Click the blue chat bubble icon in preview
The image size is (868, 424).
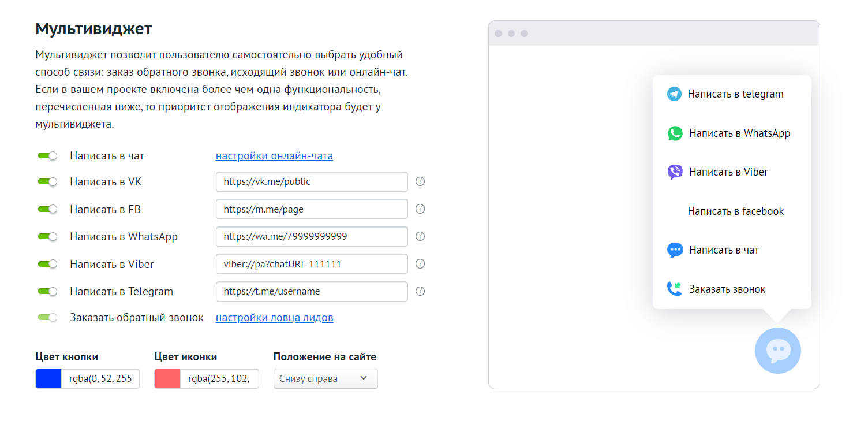click(x=675, y=250)
